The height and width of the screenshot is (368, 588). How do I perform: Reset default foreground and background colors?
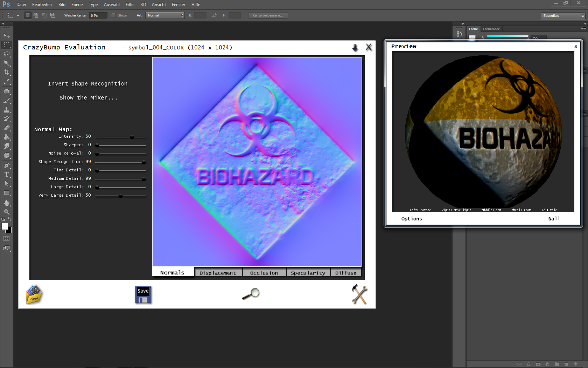(3, 219)
